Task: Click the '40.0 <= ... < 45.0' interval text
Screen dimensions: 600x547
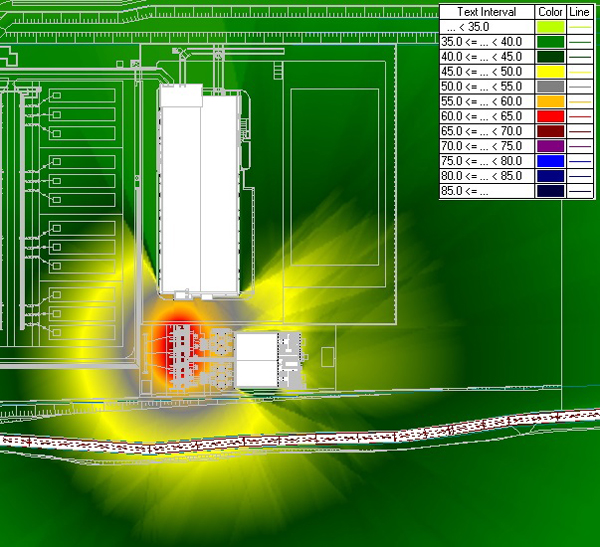Action: click(x=481, y=57)
